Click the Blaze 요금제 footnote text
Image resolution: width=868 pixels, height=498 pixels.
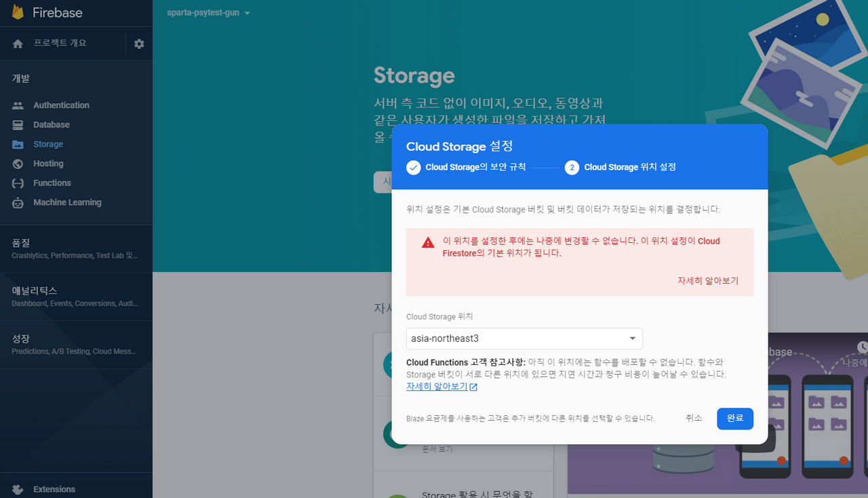(530, 419)
